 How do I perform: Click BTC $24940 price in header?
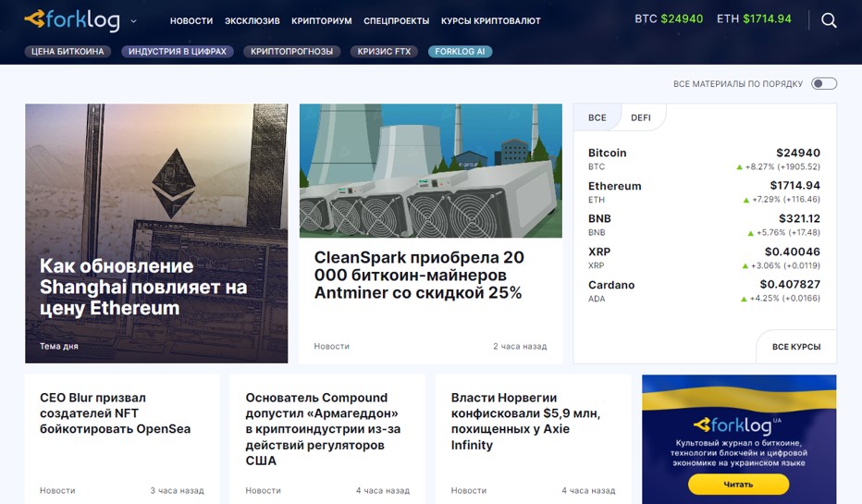click(669, 18)
